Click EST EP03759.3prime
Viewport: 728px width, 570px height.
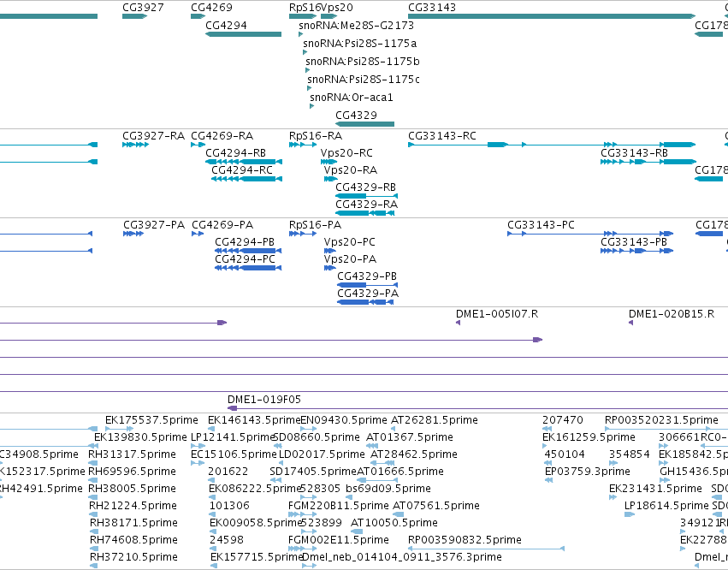(588, 472)
